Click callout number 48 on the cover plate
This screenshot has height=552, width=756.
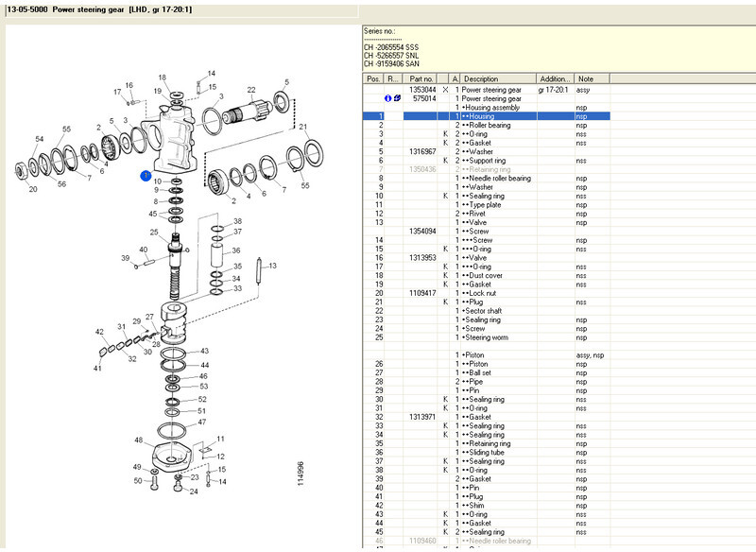point(139,440)
